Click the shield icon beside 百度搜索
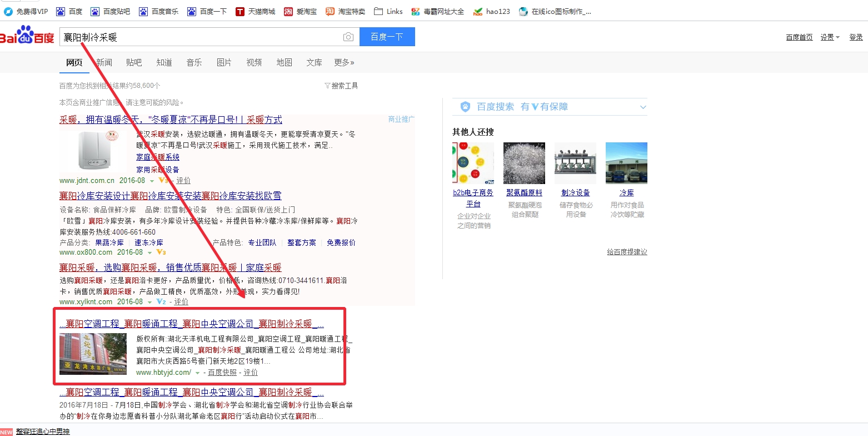This screenshot has width=868, height=436. 466,107
